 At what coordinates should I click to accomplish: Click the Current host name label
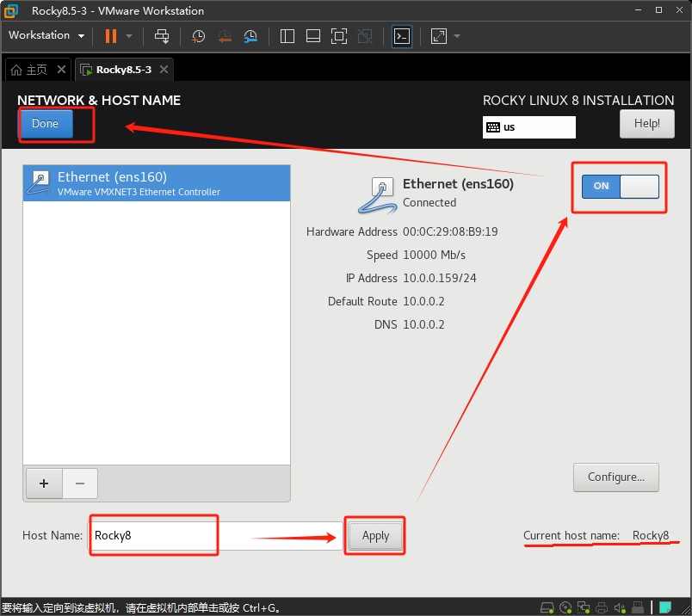click(572, 535)
